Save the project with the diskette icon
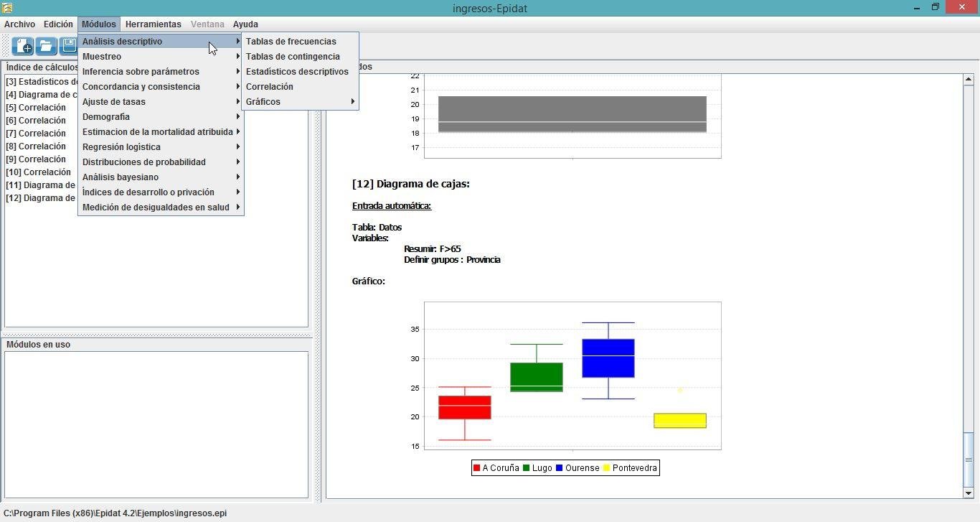This screenshot has width=980, height=522. (68, 45)
